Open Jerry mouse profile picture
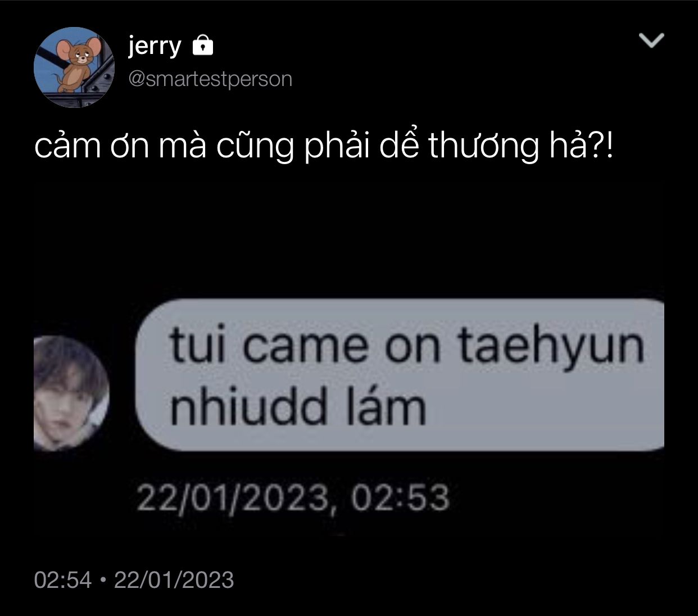Image resolution: width=698 pixels, height=616 pixels. click(x=74, y=67)
